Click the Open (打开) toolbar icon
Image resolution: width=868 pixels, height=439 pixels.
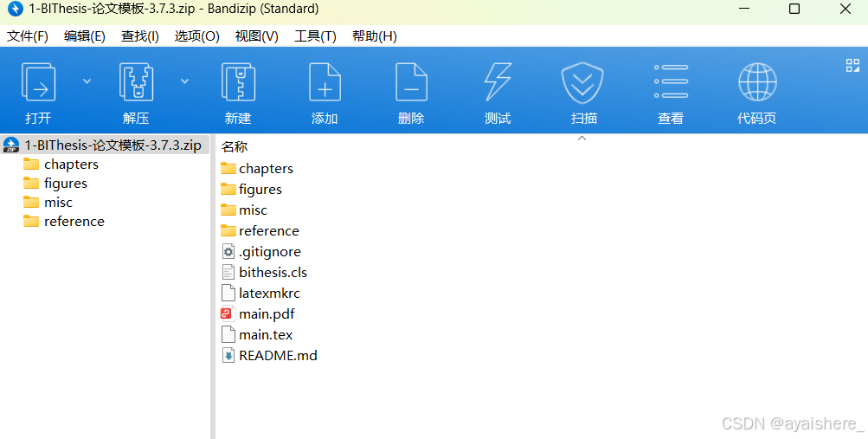tap(38, 82)
